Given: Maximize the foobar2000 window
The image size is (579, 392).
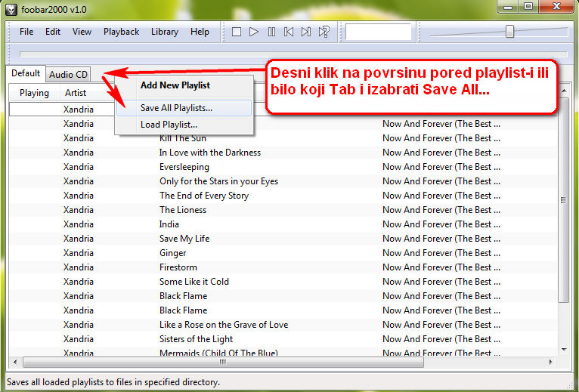Looking at the screenshot, I should pyautogui.click(x=528, y=6).
